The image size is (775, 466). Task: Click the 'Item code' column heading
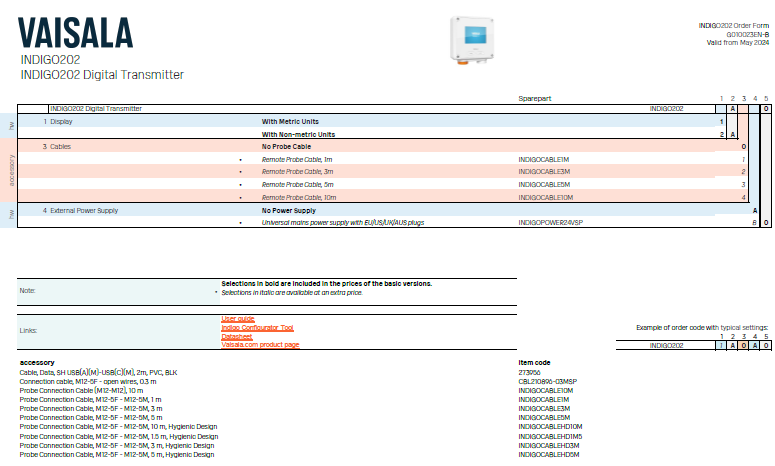[x=534, y=362]
